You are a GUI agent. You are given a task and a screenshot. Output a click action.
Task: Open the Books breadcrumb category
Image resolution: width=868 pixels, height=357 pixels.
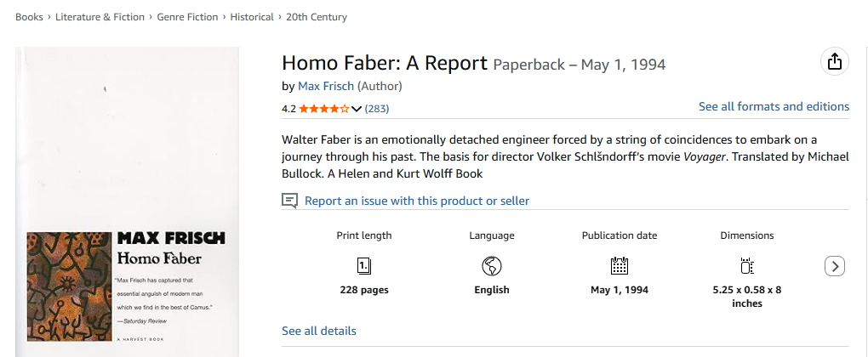(x=30, y=17)
